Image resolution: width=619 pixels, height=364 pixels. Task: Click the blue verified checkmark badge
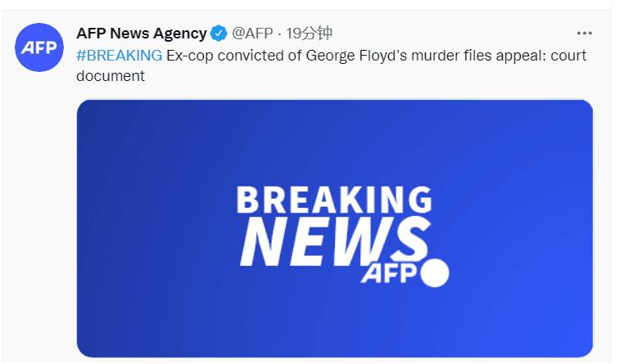[x=219, y=34]
